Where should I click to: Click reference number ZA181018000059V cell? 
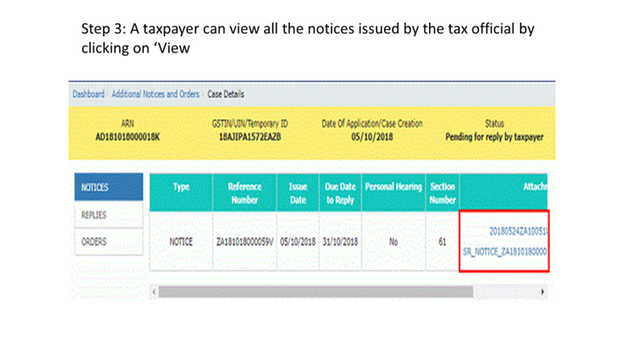click(x=245, y=242)
